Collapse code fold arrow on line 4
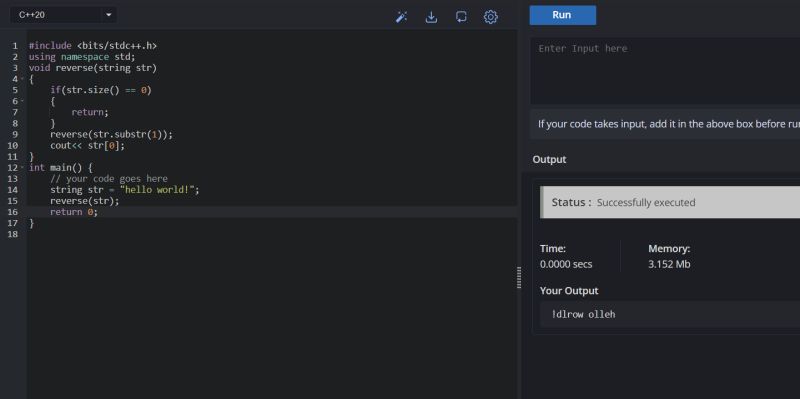The image size is (800, 399). (22, 79)
